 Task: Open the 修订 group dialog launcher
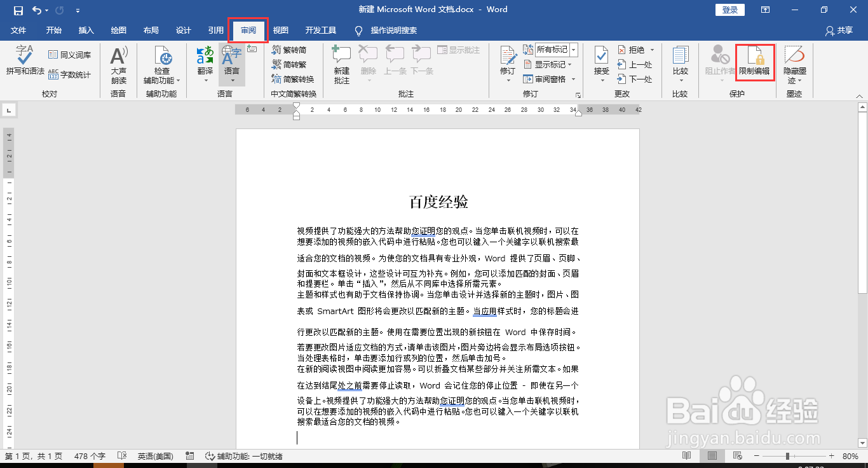coord(578,95)
